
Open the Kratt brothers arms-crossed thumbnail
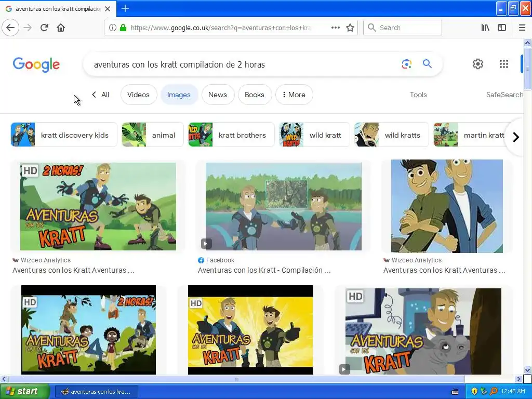(447, 206)
